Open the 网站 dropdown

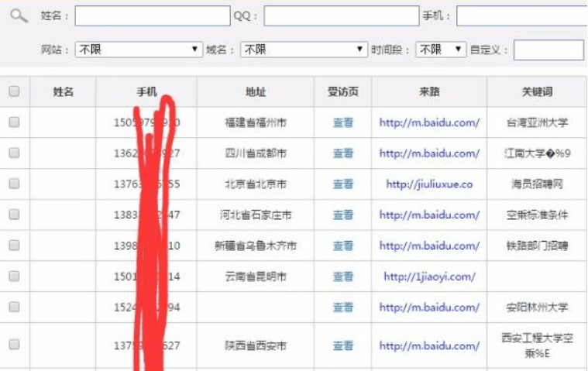139,50
